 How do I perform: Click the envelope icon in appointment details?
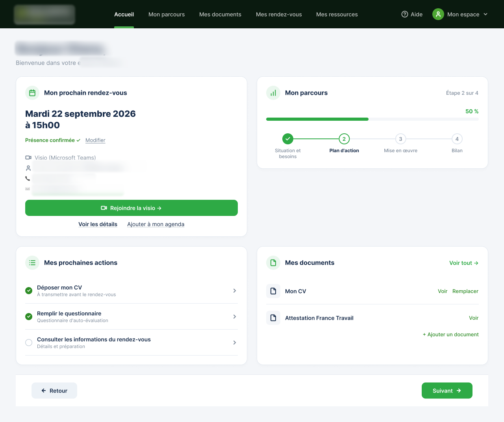click(28, 189)
